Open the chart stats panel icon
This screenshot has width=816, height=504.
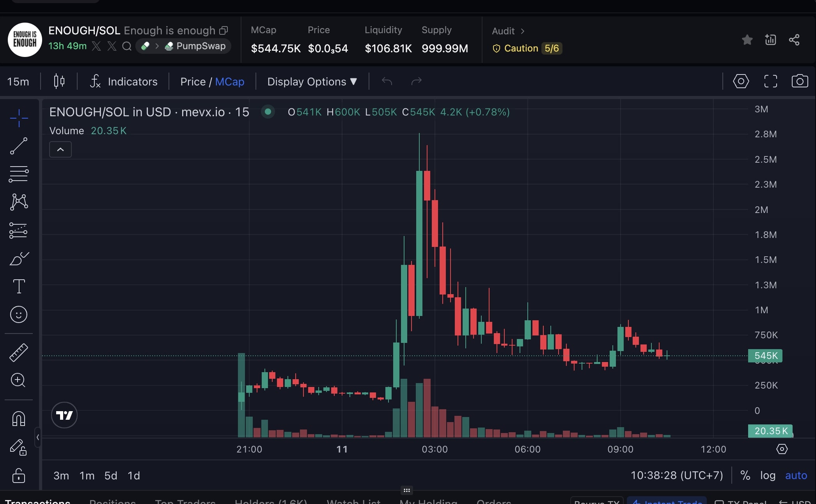pyautogui.click(x=770, y=40)
